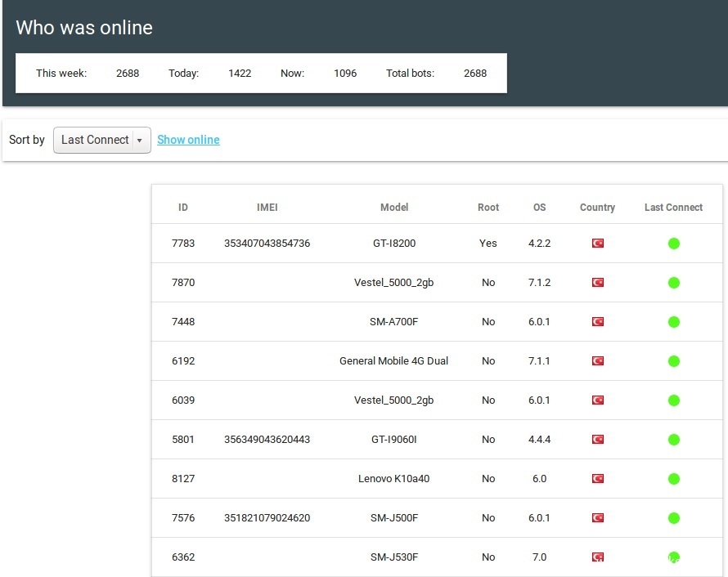Click green online dot for bot 6192
Viewport: 728px width, 577px height.
[x=674, y=361]
